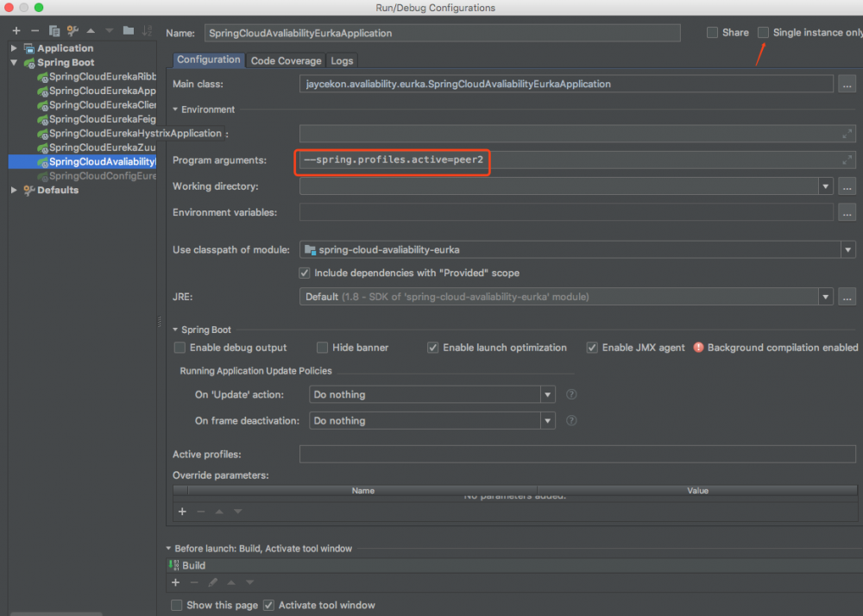Select SpringCloudEurekaRibb configuration
Image resolution: width=863 pixels, height=616 pixels.
[97, 77]
